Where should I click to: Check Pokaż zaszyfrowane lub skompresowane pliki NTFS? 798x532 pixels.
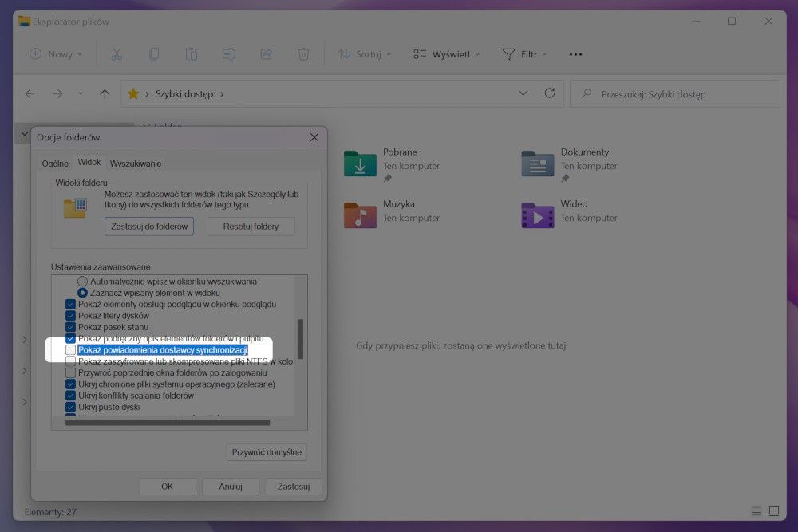(71, 361)
